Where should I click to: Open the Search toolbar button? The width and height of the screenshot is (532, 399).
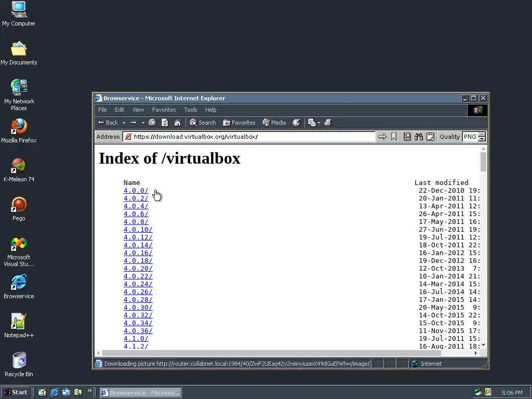[203, 123]
